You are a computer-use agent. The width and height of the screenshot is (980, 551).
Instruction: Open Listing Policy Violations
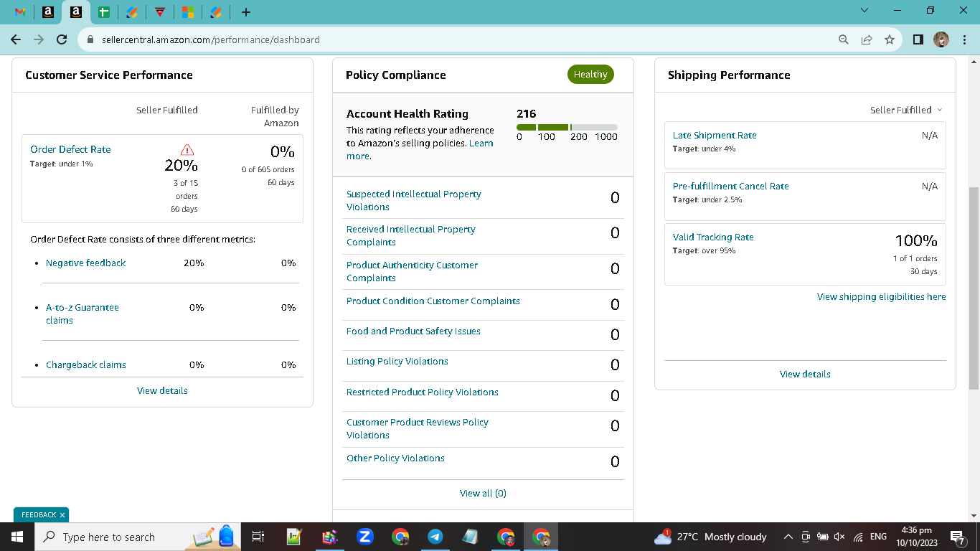[397, 361]
